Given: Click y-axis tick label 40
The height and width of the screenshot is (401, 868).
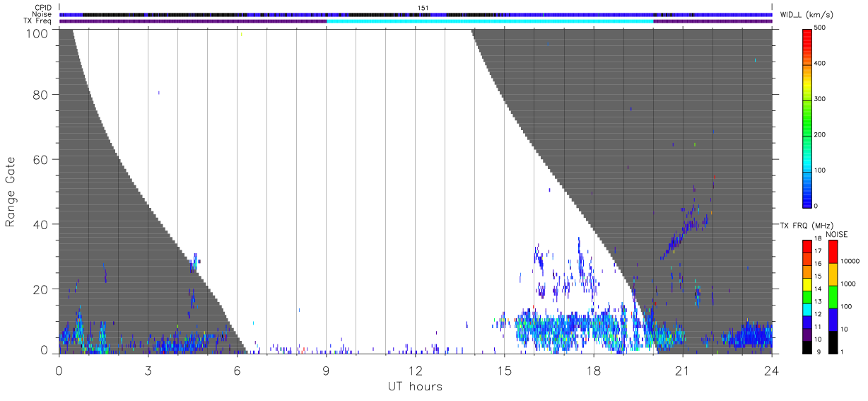Looking at the screenshot, I should [x=41, y=224].
